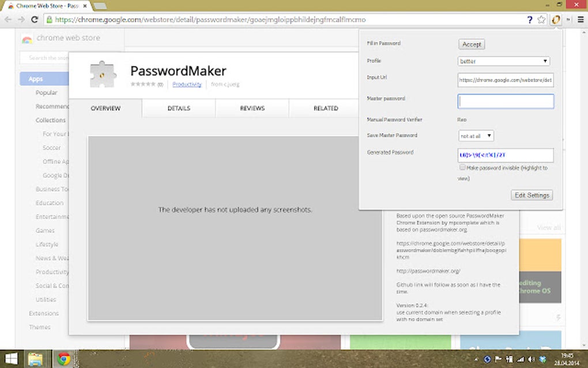Open the Chrome menu via hamburger icon
Image resolution: width=588 pixels, height=368 pixels.
(580, 19)
